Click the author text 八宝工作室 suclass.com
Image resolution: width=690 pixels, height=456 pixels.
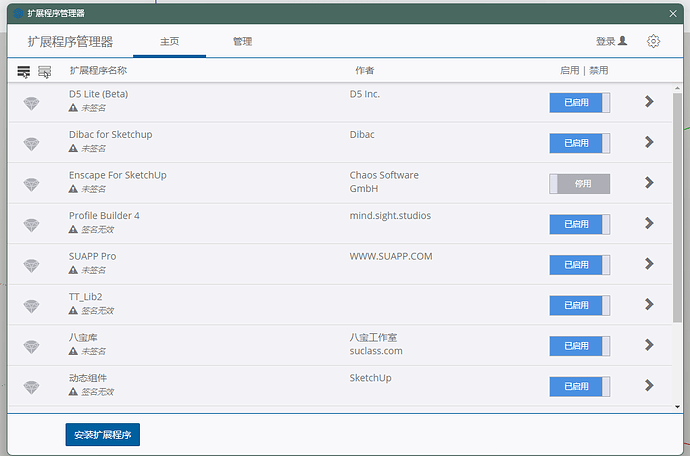(x=376, y=344)
